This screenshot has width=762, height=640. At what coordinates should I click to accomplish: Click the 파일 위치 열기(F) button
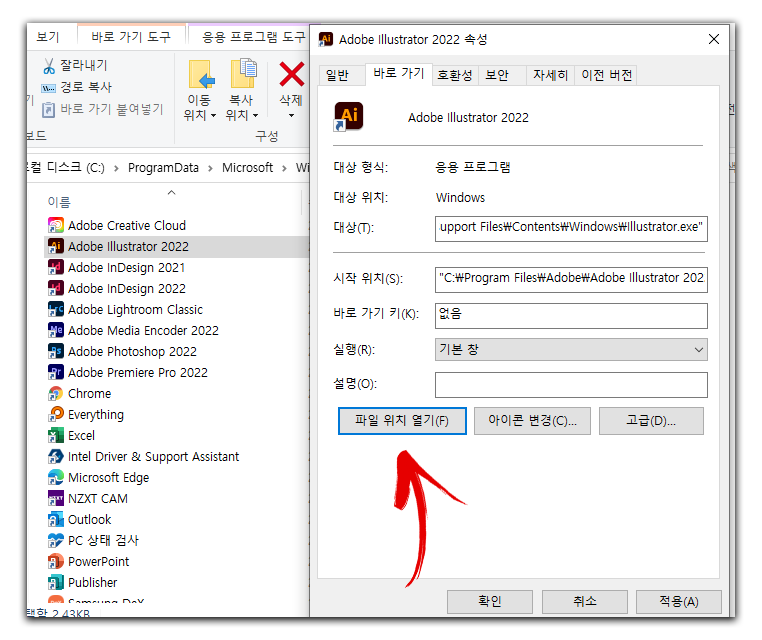402,421
